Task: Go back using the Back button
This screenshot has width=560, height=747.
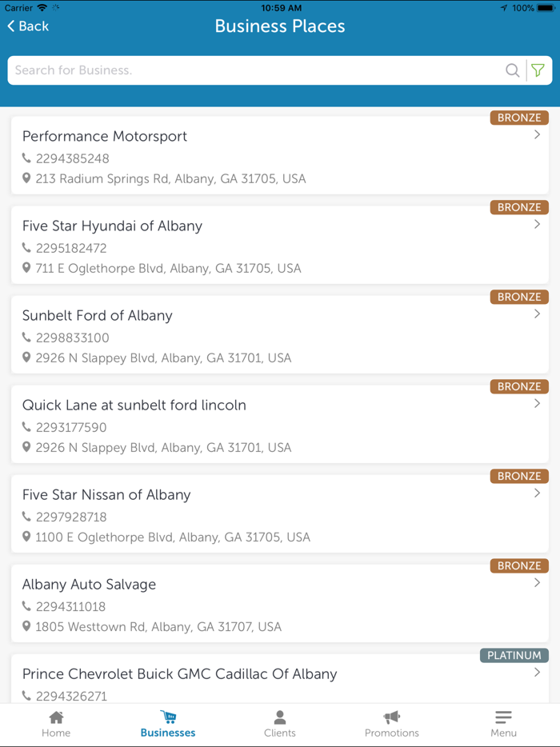Action: pyautogui.click(x=29, y=26)
